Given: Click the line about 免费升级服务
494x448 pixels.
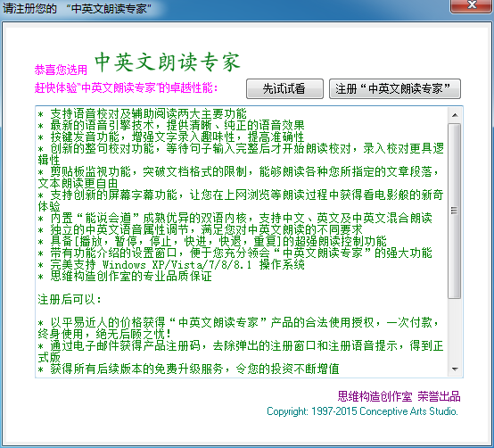Looking at the screenshot, I should 189,369.
